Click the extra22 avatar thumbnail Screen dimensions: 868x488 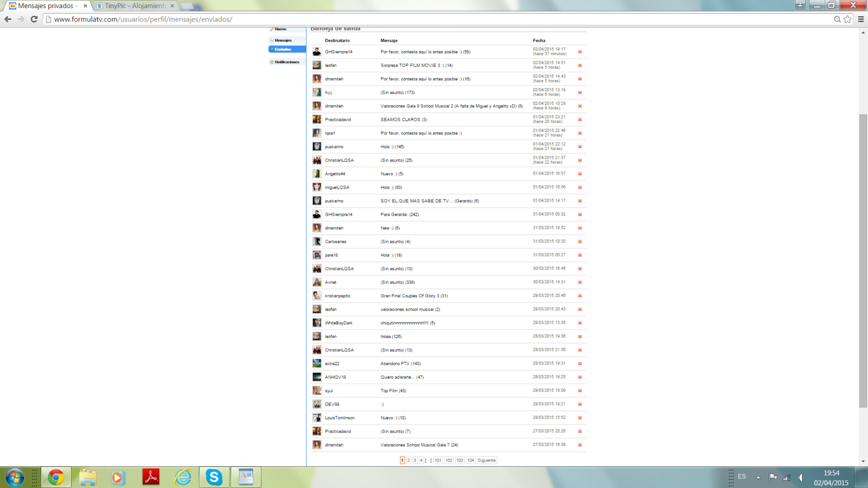click(x=317, y=363)
